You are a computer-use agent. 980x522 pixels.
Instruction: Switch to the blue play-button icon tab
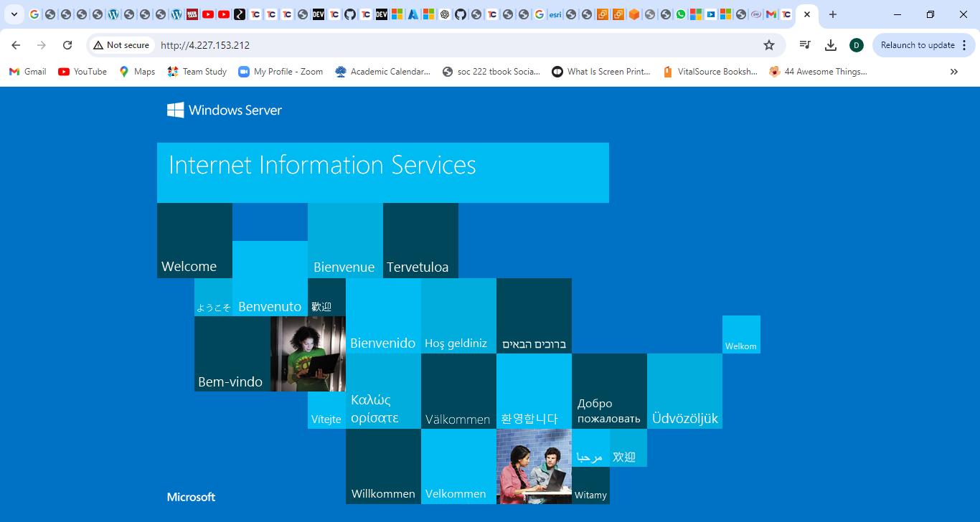(711, 14)
